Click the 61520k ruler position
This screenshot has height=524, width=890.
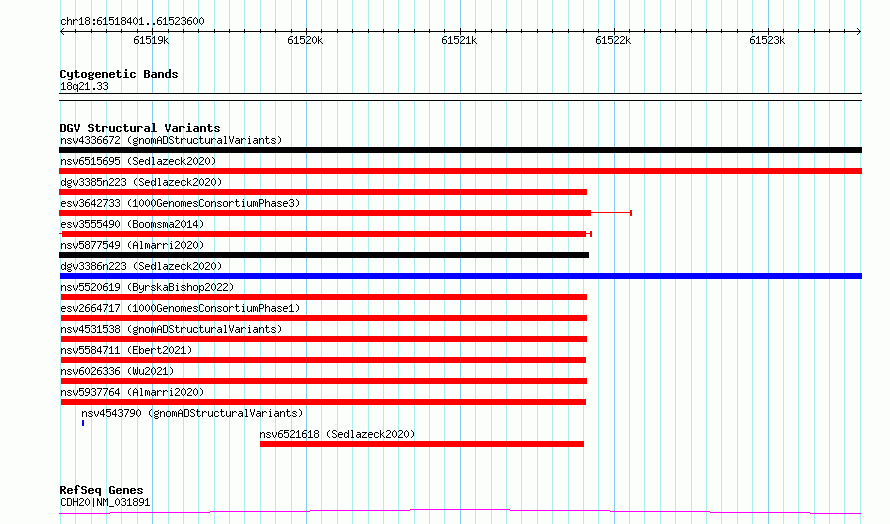305,40
